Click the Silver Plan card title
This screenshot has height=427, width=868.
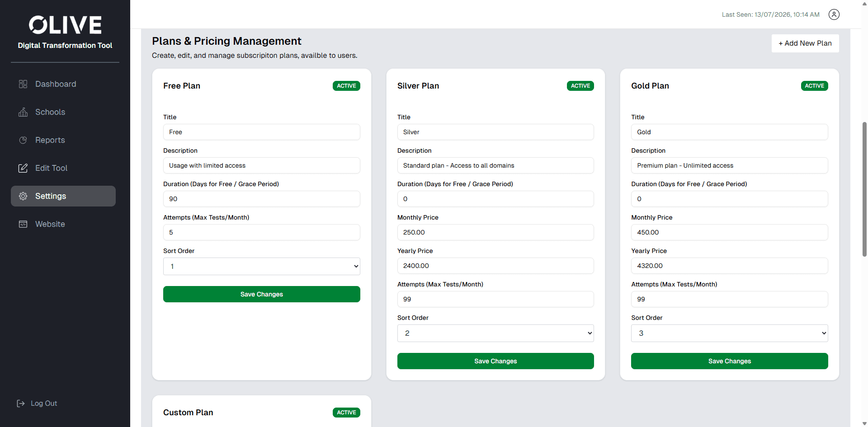coord(418,86)
